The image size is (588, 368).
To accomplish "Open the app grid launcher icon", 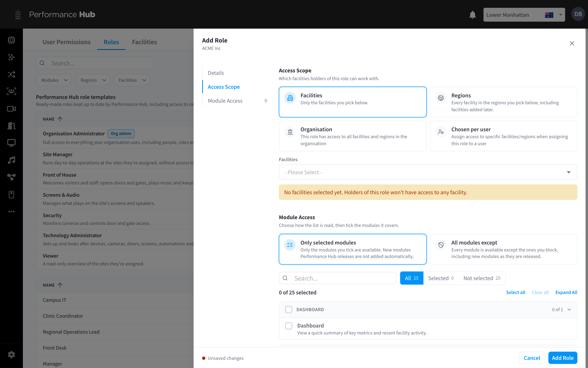I will click(18, 15).
